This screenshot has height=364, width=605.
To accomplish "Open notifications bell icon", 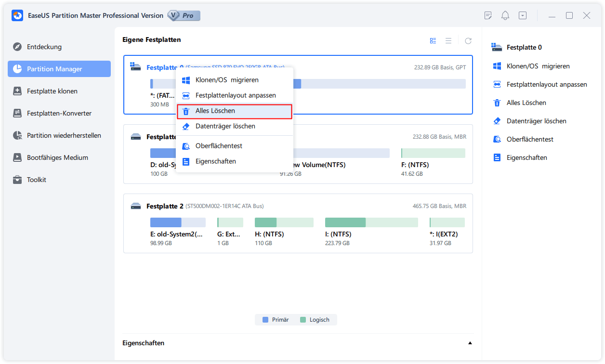I will pos(505,15).
